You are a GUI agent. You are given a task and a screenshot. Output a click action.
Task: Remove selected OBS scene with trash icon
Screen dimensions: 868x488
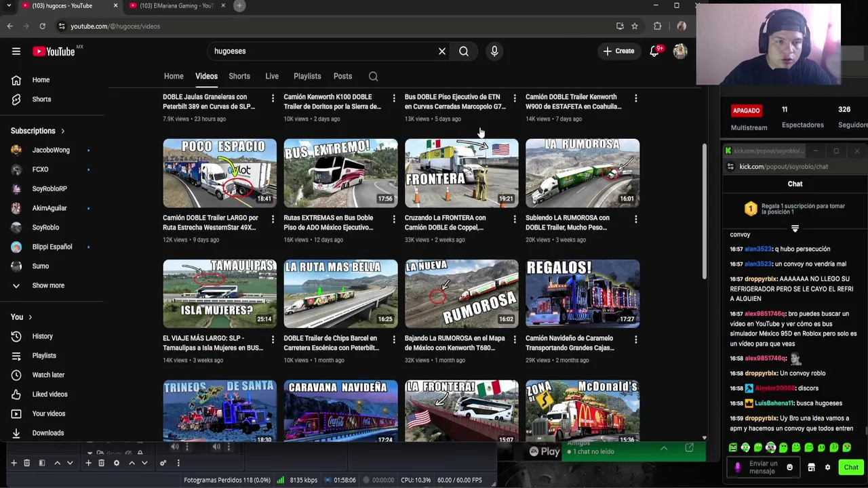click(x=26, y=463)
